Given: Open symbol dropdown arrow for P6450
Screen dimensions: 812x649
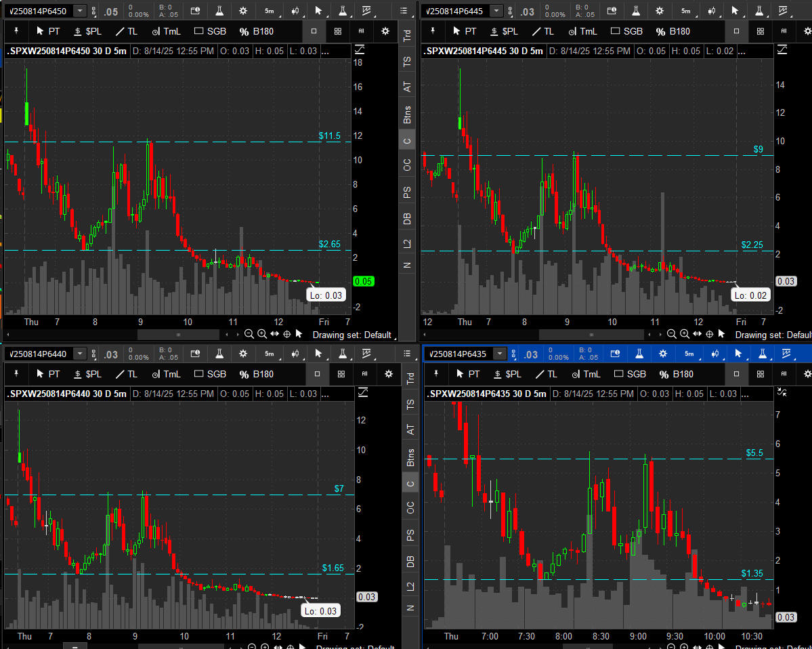Looking at the screenshot, I should point(80,11).
